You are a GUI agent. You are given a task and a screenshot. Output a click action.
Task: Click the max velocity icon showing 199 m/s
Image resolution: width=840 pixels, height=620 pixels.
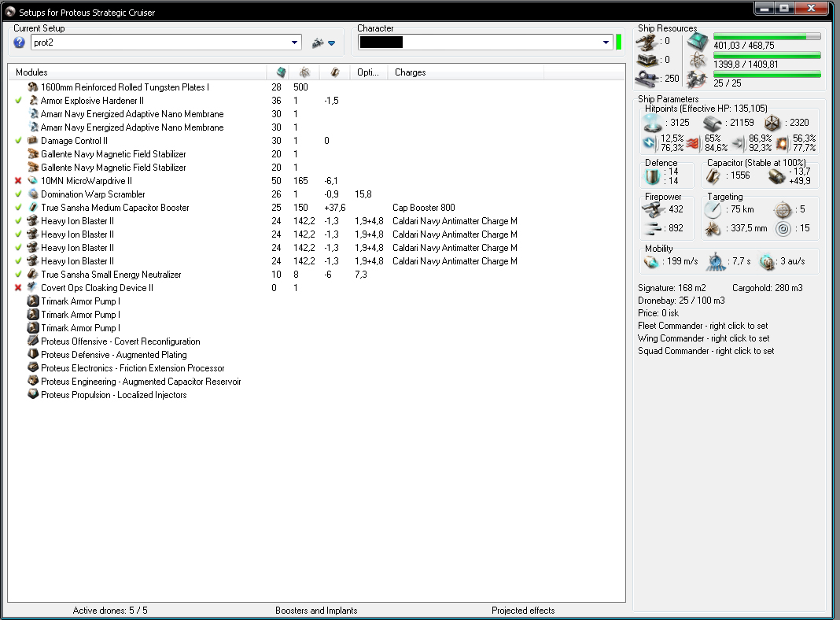651,261
